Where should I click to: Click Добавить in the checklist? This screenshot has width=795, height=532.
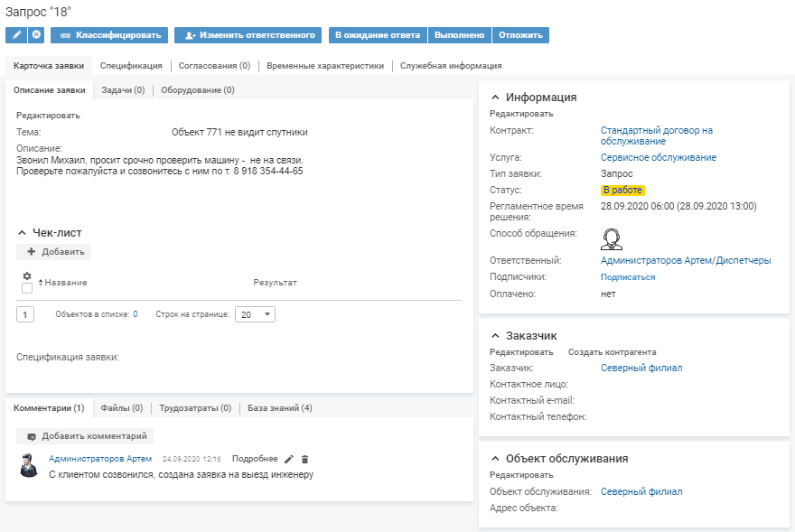point(53,252)
